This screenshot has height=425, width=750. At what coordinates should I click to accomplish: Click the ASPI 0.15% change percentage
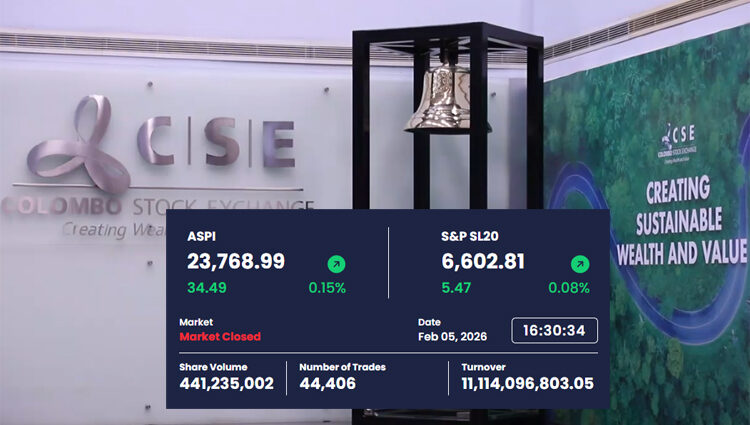(x=327, y=288)
